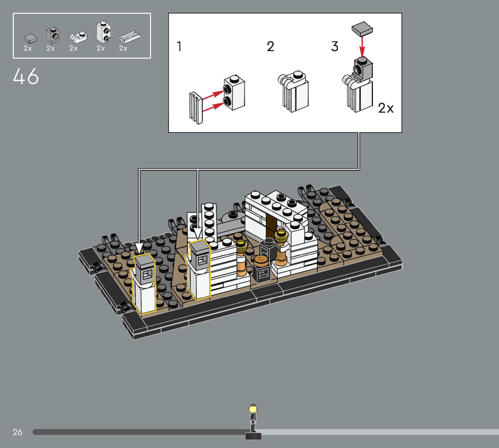The image size is (499, 448).
Task: Click the white 1x1x2 side-stud brick icon
Action: coord(103,33)
